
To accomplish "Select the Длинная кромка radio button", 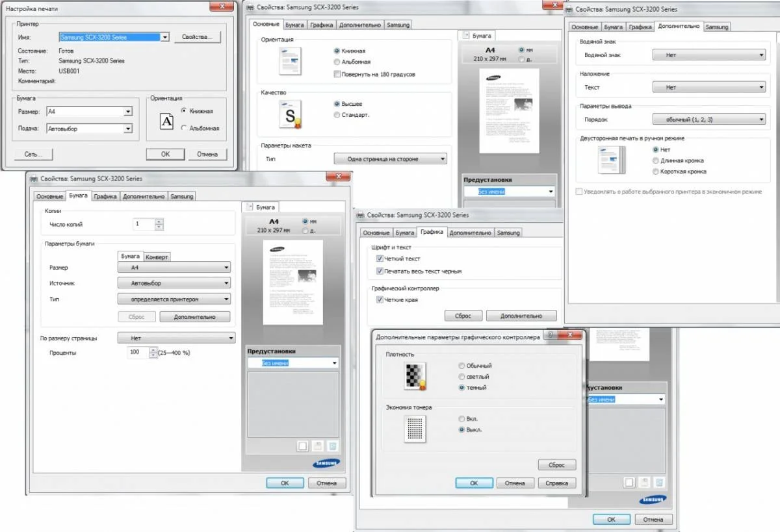I will pyautogui.click(x=655, y=160).
